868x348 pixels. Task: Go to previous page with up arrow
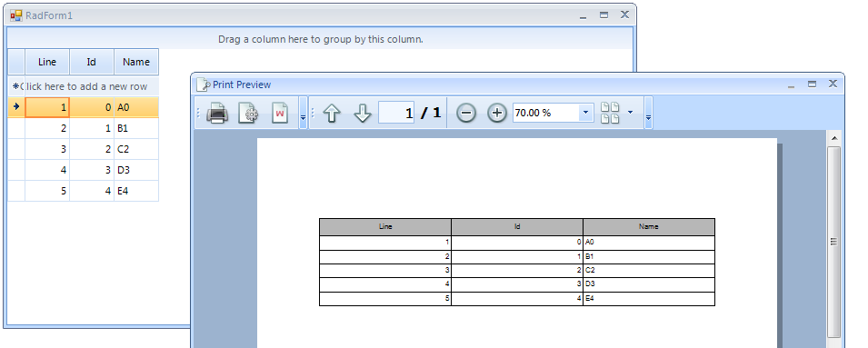(x=331, y=114)
